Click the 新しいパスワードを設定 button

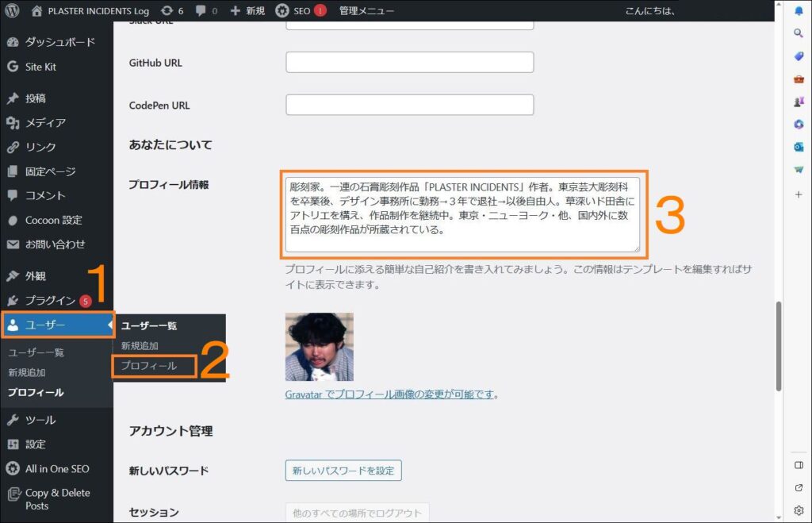tap(343, 471)
